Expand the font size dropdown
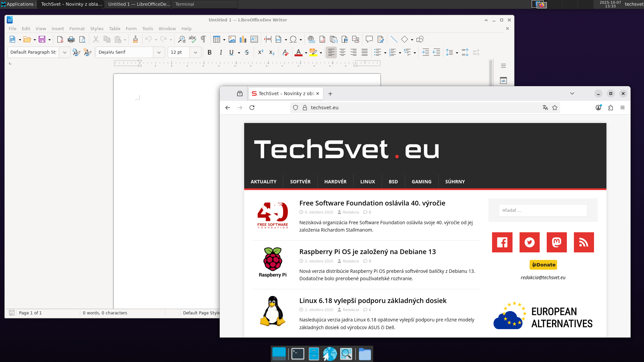644x362 pixels. pos(196,52)
